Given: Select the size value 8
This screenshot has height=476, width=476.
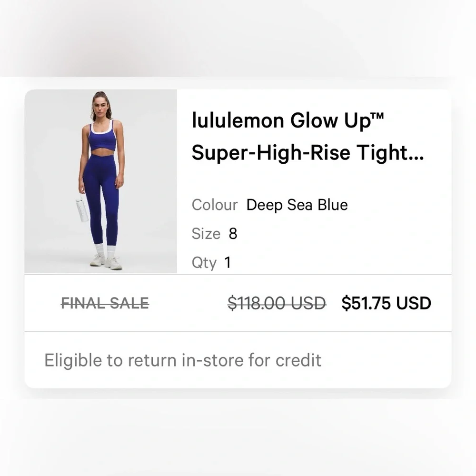Looking at the screenshot, I should tap(233, 234).
